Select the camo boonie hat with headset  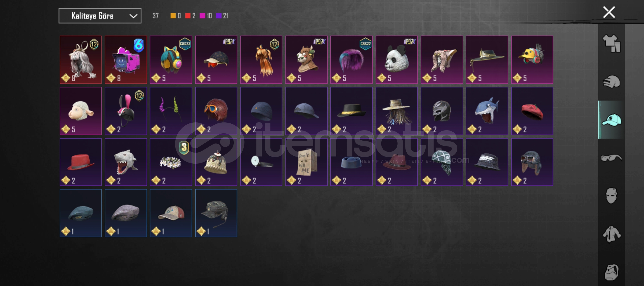(216, 213)
